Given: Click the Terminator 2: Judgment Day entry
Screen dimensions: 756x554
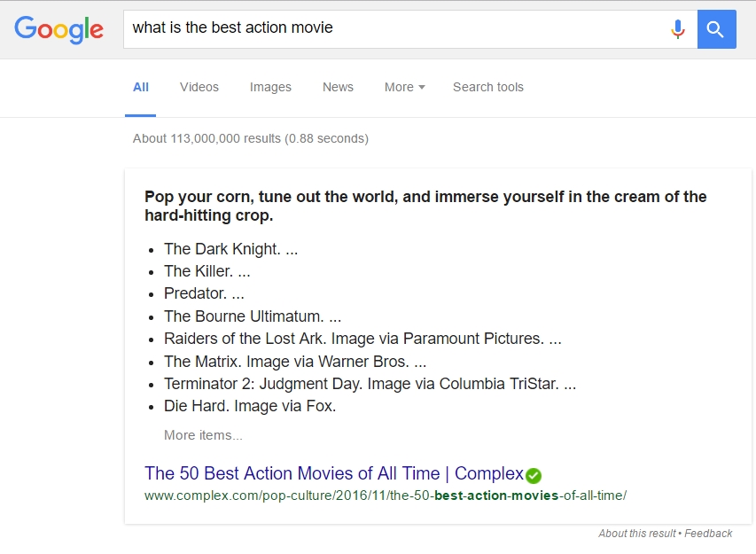Looking at the screenshot, I should click(370, 384).
